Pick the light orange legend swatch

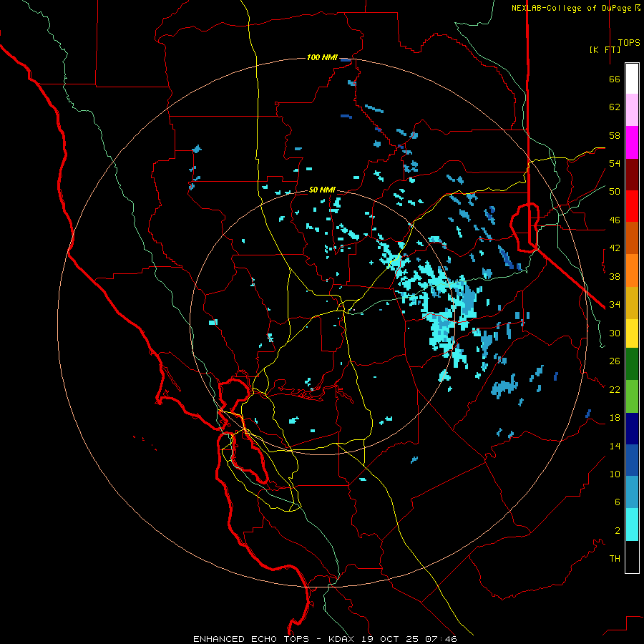click(x=632, y=270)
